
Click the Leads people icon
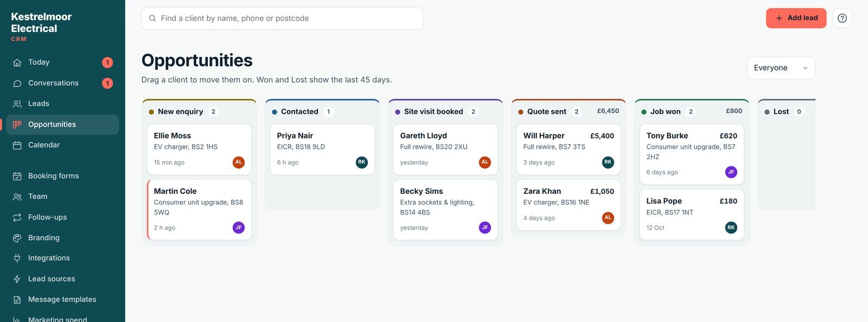click(17, 104)
